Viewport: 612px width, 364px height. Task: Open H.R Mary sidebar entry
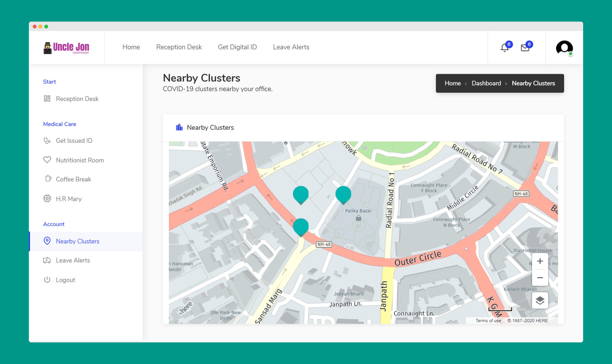coord(69,199)
